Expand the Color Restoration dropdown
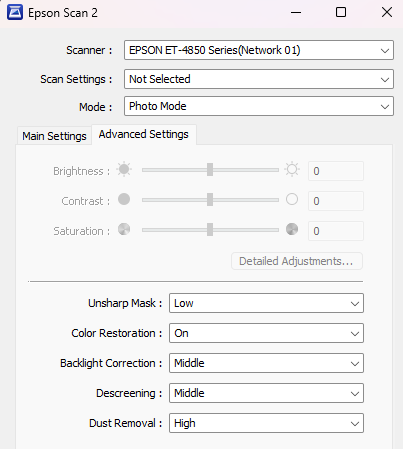Screen dimensions: 403x449 point(266,333)
